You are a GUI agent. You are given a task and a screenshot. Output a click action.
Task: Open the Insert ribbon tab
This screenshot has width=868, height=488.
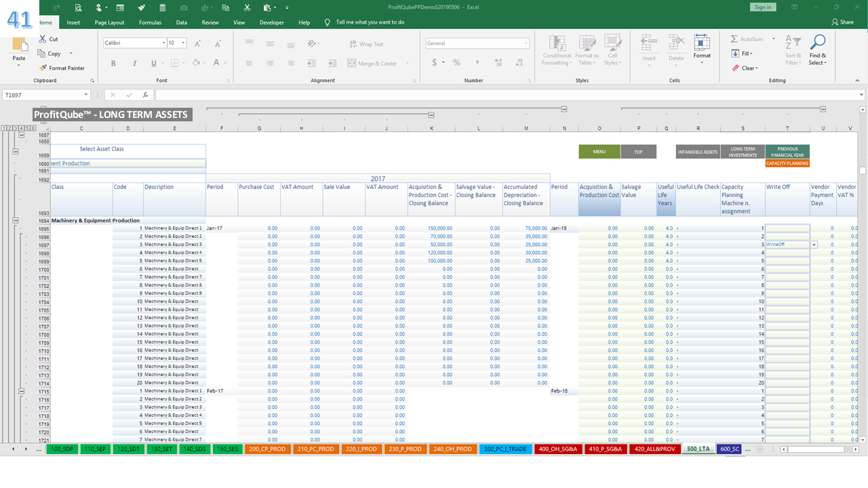coord(73,22)
